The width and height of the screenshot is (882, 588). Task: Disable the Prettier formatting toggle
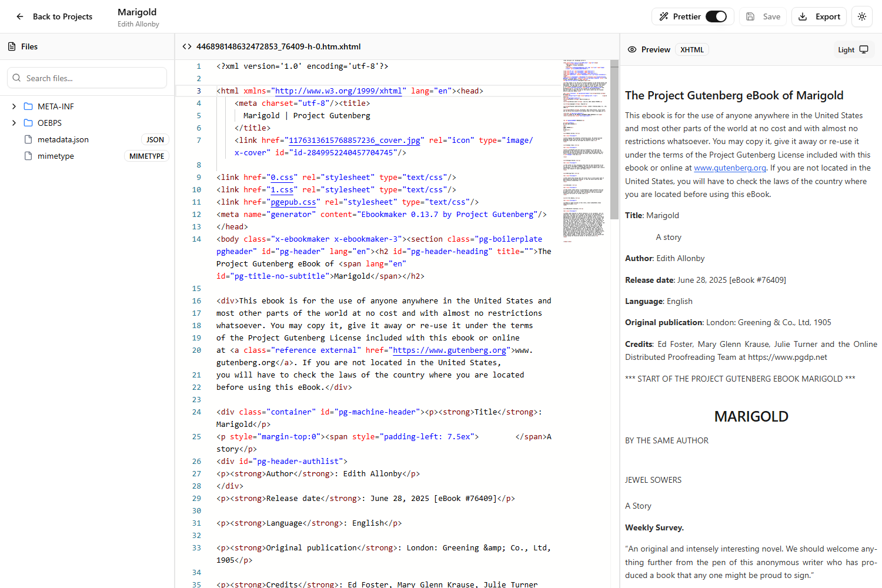(x=717, y=16)
